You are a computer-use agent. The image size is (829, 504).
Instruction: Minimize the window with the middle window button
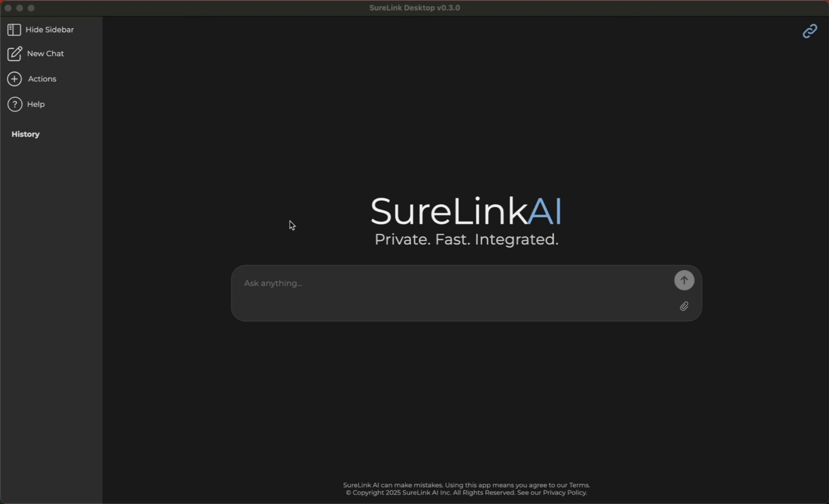point(19,8)
